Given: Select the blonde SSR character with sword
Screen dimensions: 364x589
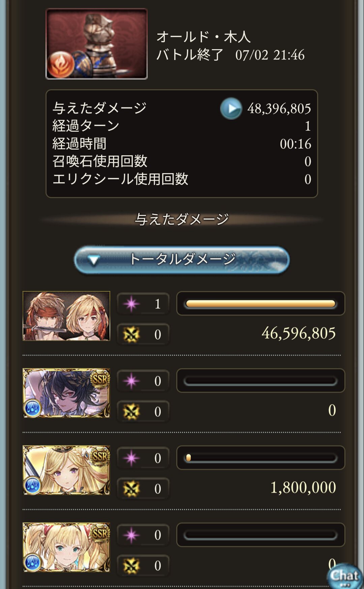Looking at the screenshot, I should (66, 470).
